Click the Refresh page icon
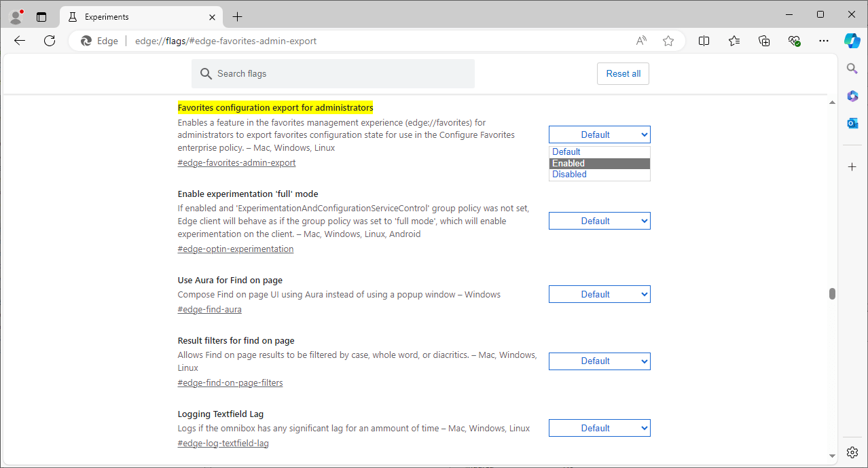 point(50,41)
